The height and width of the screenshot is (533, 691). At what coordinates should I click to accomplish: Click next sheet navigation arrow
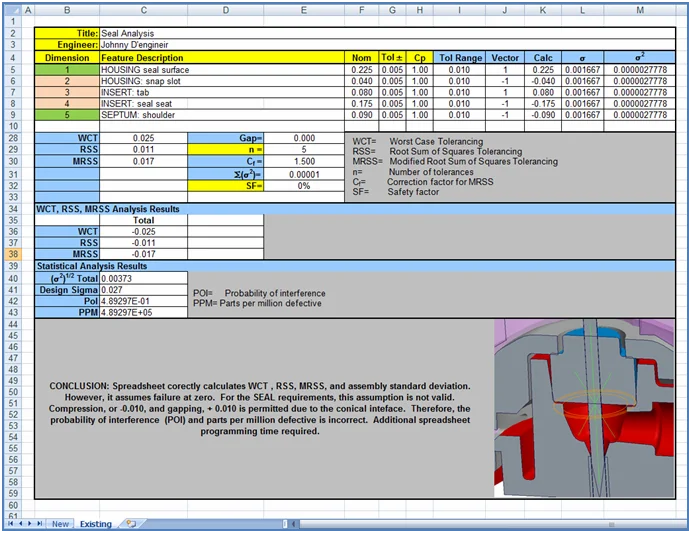click(x=30, y=524)
